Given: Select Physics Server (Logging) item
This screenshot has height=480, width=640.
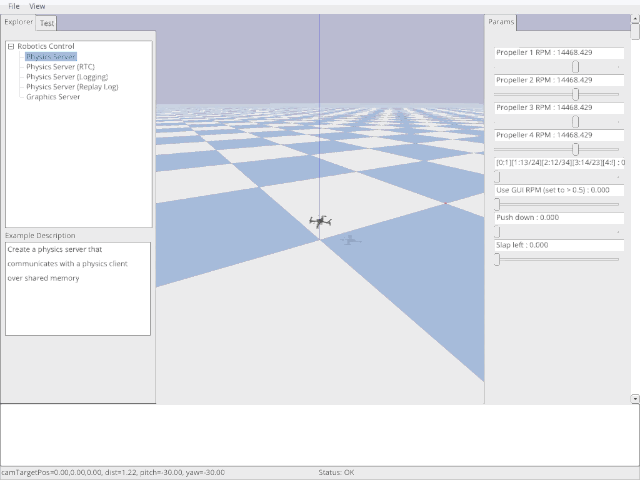Looking at the screenshot, I should 67,77.
